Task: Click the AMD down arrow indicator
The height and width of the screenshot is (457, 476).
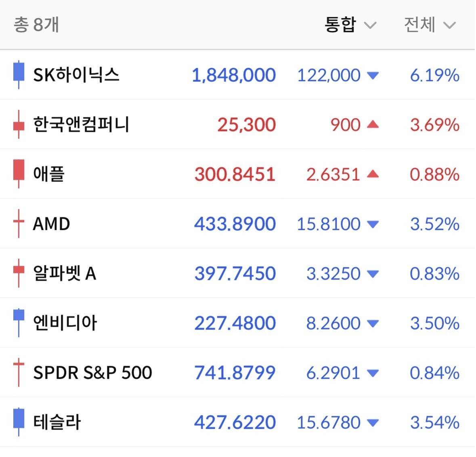Action: pyautogui.click(x=373, y=224)
